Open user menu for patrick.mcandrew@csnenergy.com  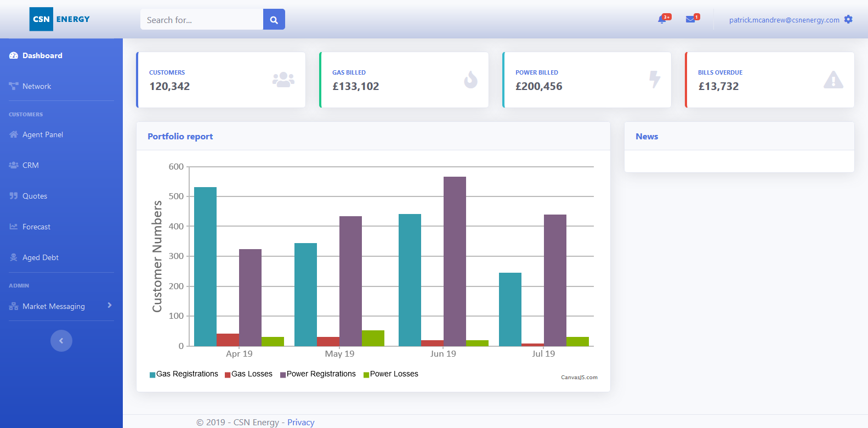point(784,20)
